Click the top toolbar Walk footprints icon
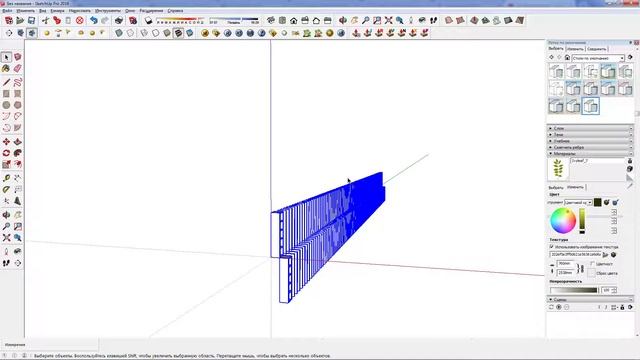640x360 pixels. pyautogui.click(x=433, y=20)
